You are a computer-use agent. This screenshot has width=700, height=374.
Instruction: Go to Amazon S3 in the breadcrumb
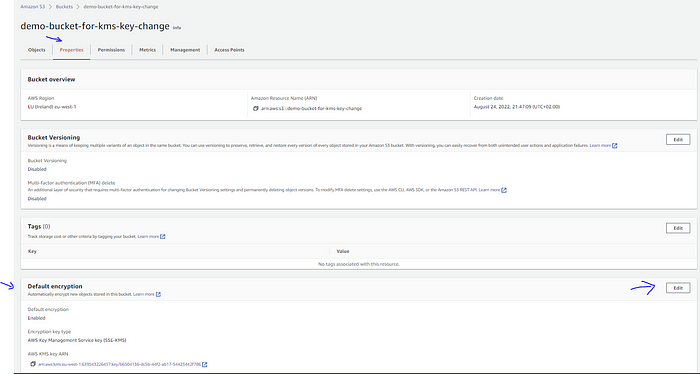pyautogui.click(x=33, y=7)
